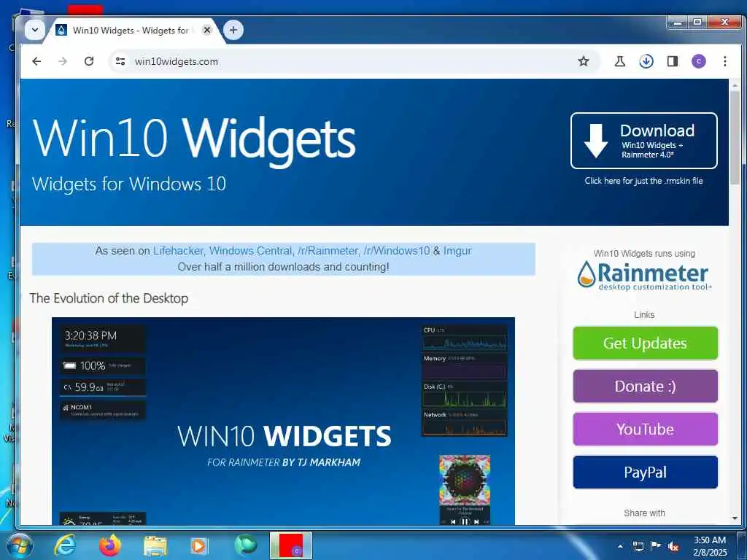Screen dimensions: 747x560
Task: Open the Chrome profile avatar
Action: 698,61
